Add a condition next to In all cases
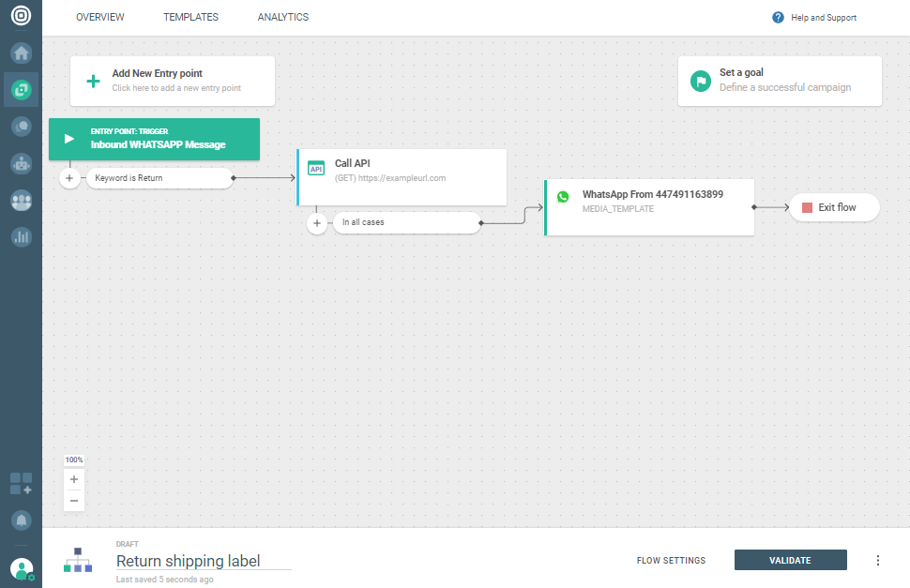Image resolution: width=910 pixels, height=588 pixels. [317, 223]
